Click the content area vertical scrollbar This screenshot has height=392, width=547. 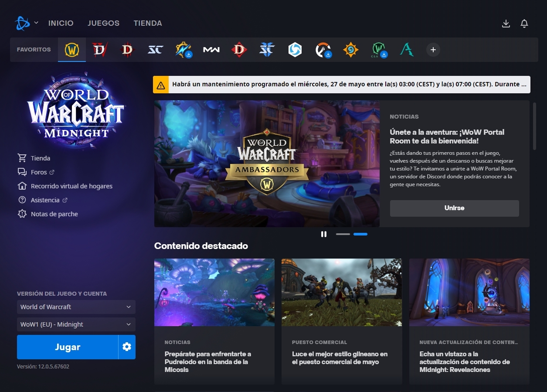[x=535, y=126]
